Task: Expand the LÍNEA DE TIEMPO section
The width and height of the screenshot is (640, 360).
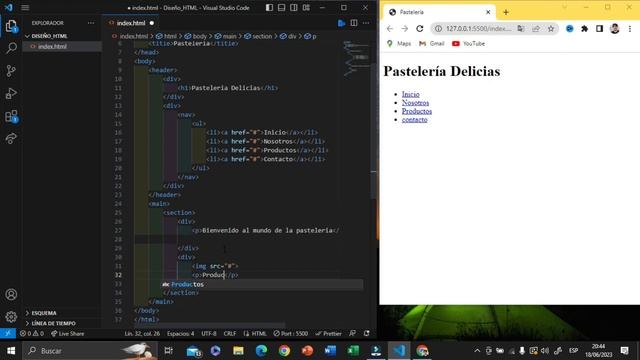Action: 53,323
